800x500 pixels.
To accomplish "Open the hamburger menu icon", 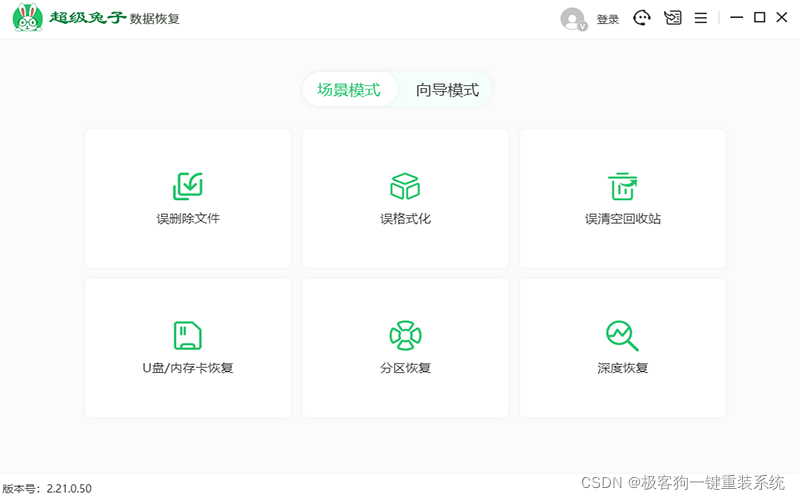I will tap(701, 18).
